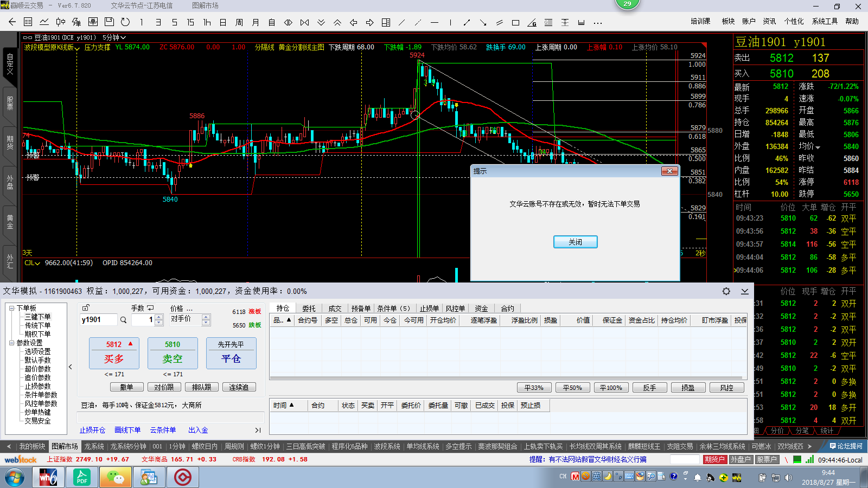Select the parallel lines drawing tool
Image resolution: width=868 pixels, height=488 pixels.
pyautogui.click(x=500, y=22)
